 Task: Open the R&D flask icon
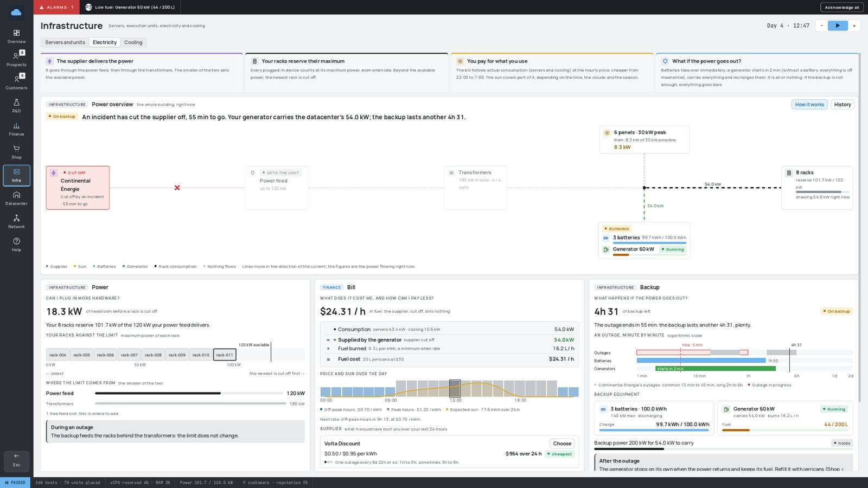point(16,106)
